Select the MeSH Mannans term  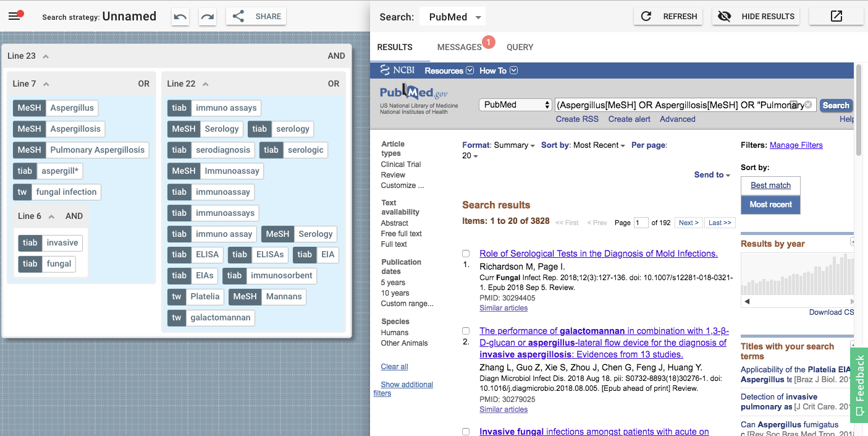pos(268,296)
